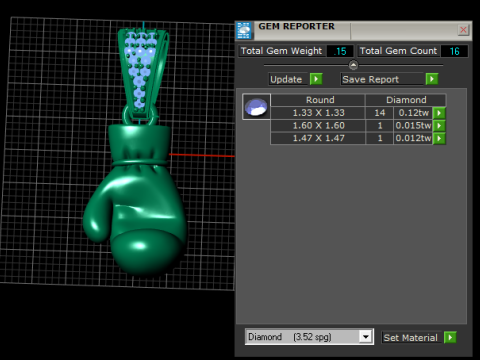
Task: Click the 0.012tw weight cell
Action: (413, 138)
